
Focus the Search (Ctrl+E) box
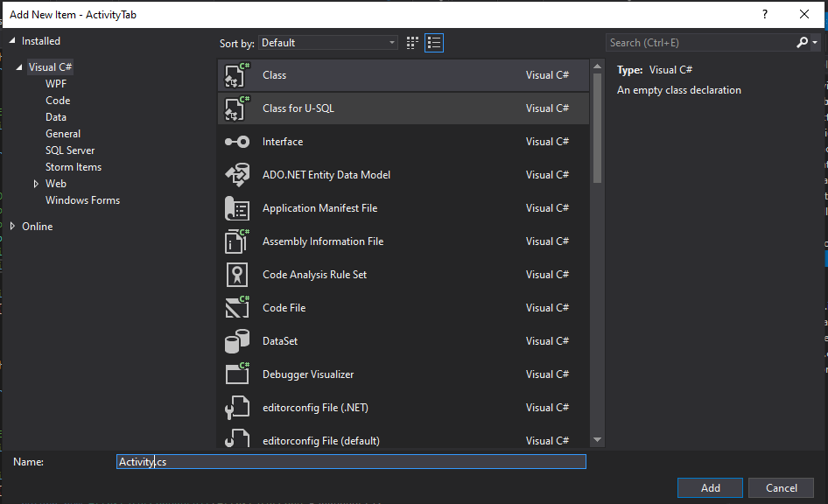coord(699,43)
